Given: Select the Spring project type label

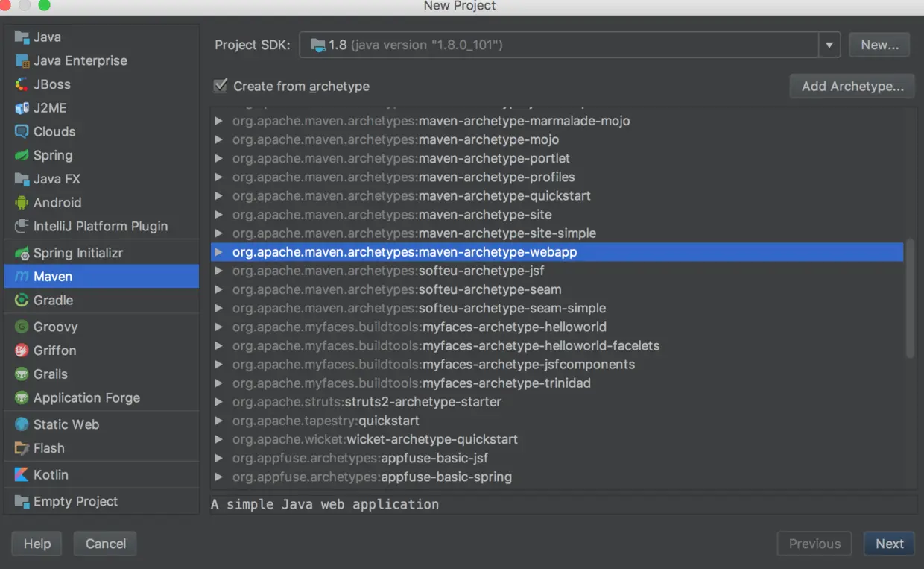Looking at the screenshot, I should click(x=53, y=155).
